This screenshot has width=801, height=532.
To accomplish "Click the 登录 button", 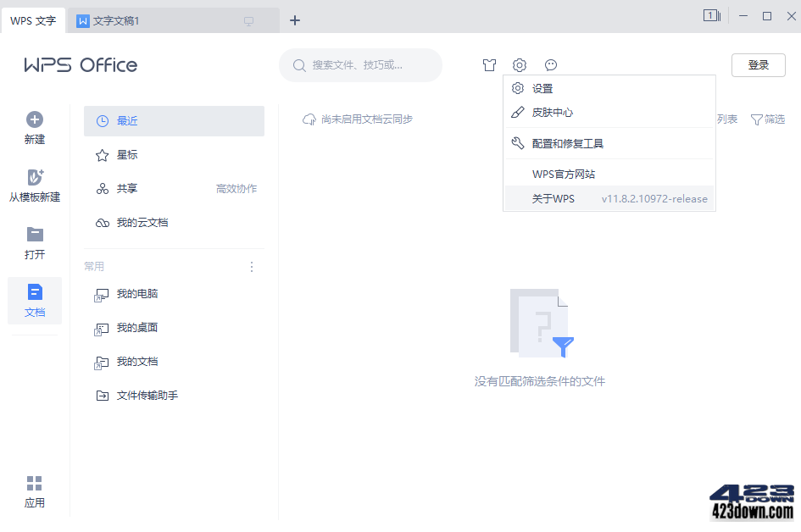I will click(758, 64).
